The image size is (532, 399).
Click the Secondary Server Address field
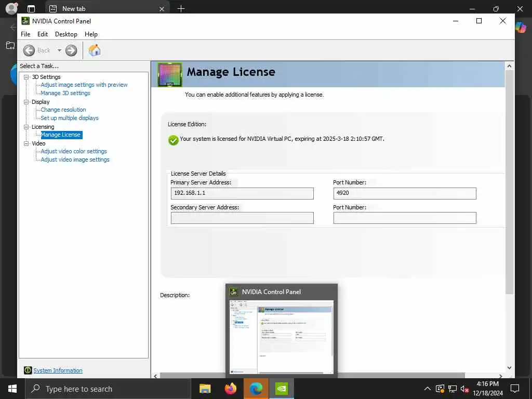click(x=242, y=218)
